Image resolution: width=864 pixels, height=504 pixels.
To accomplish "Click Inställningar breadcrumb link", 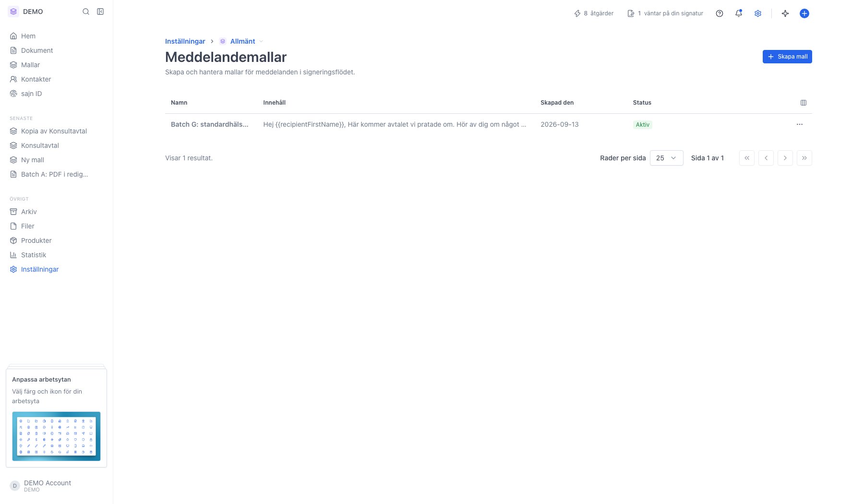I will point(185,41).
